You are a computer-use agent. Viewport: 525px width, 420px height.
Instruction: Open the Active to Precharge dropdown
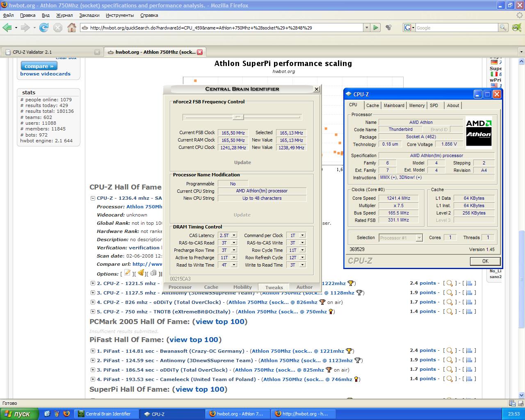click(x=234, y=258)
